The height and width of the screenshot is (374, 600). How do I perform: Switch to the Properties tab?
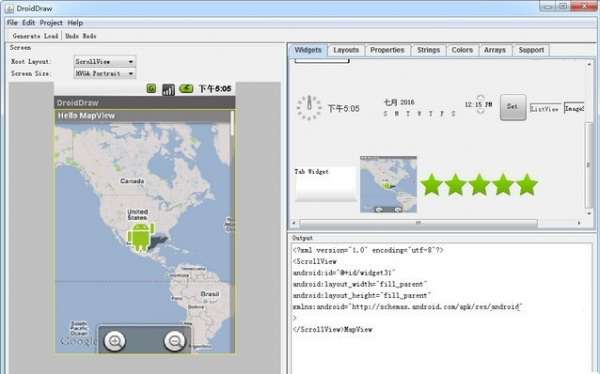(x=387, y=50)
